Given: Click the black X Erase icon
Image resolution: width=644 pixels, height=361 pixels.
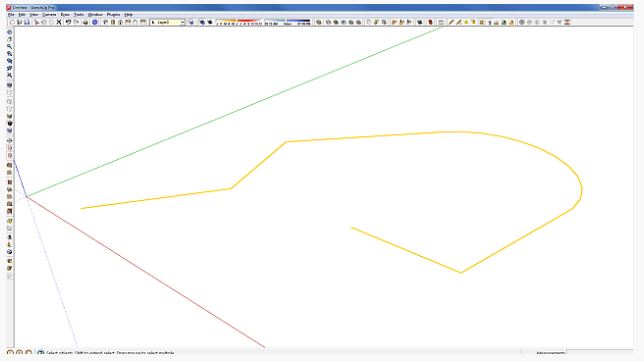Looking at the screenshot, I should pos(59,22).
